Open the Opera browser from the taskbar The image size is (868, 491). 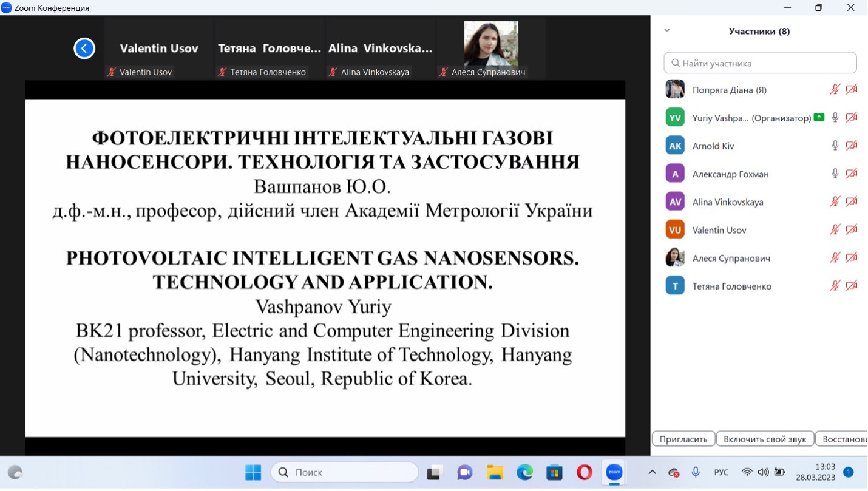click(x=584, y=472)
